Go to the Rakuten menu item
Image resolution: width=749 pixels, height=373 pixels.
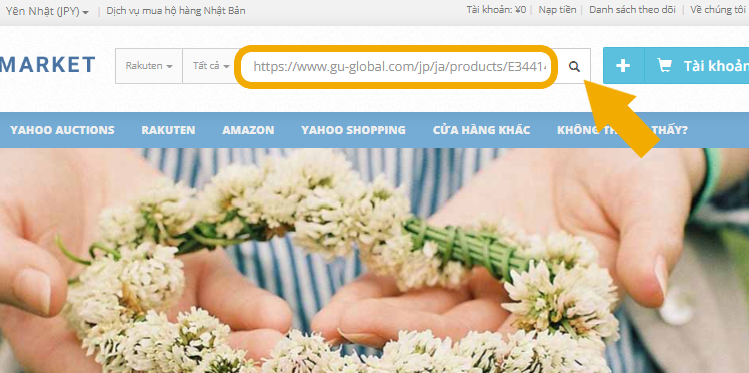point(168,130)
